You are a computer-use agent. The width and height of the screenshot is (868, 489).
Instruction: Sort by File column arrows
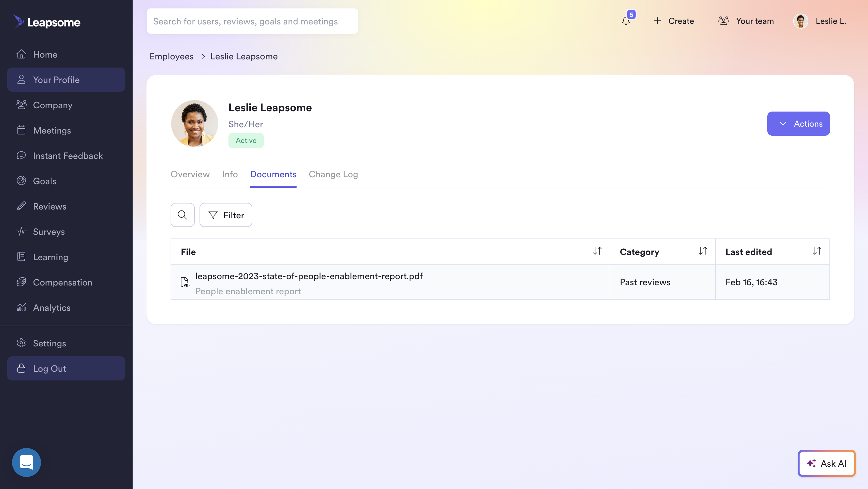point(597,251)
